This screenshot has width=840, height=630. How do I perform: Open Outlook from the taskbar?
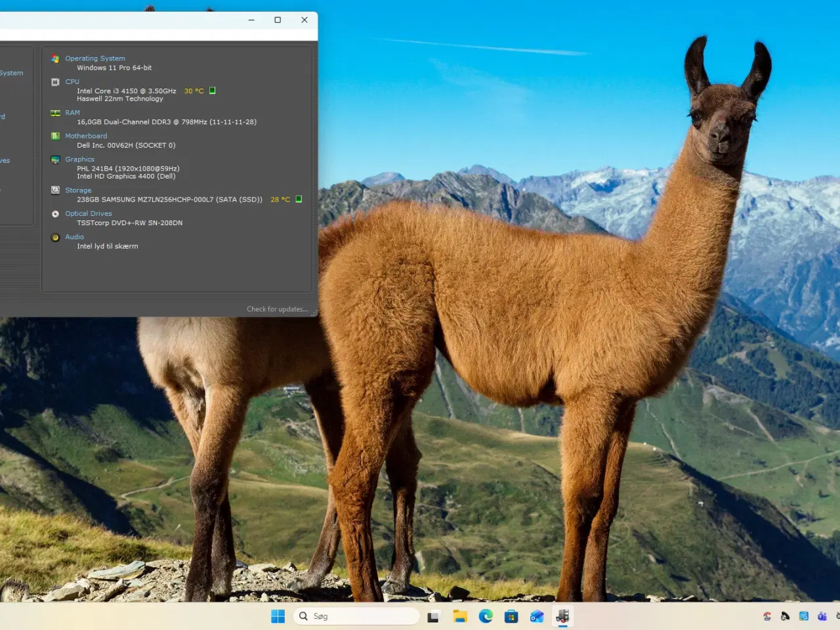pos(537,616)
